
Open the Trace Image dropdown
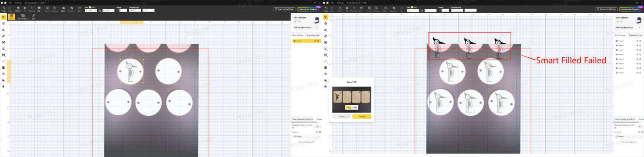[x=22, y=17]
